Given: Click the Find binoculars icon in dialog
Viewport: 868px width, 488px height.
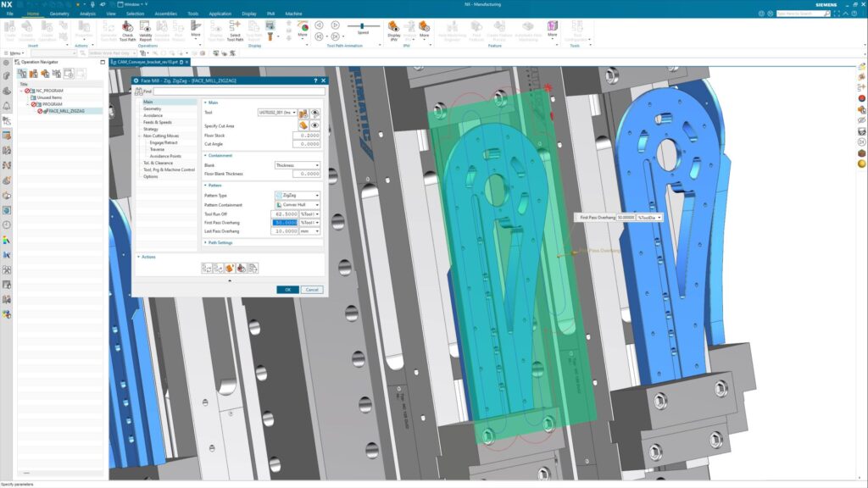Looking at the screenshot, I should point(137,91).
